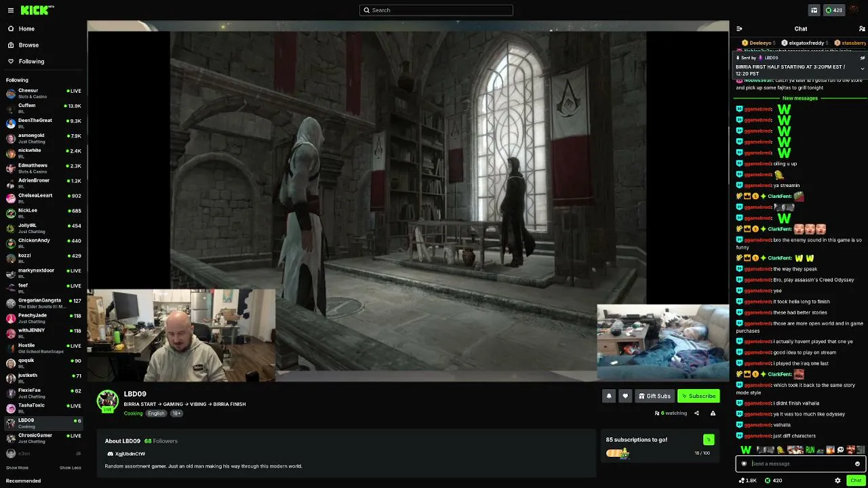868x488 pixels.
Task: Click Show Less under following list
Action: 70,468
